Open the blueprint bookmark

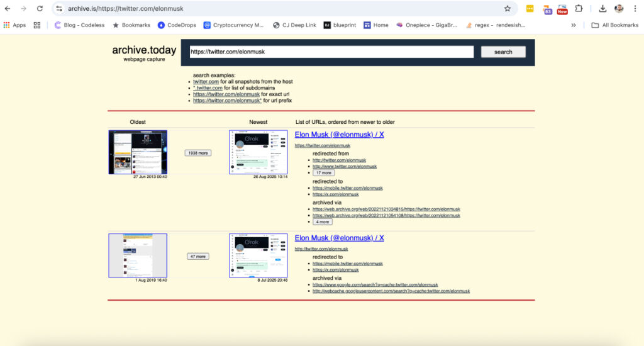340,25
